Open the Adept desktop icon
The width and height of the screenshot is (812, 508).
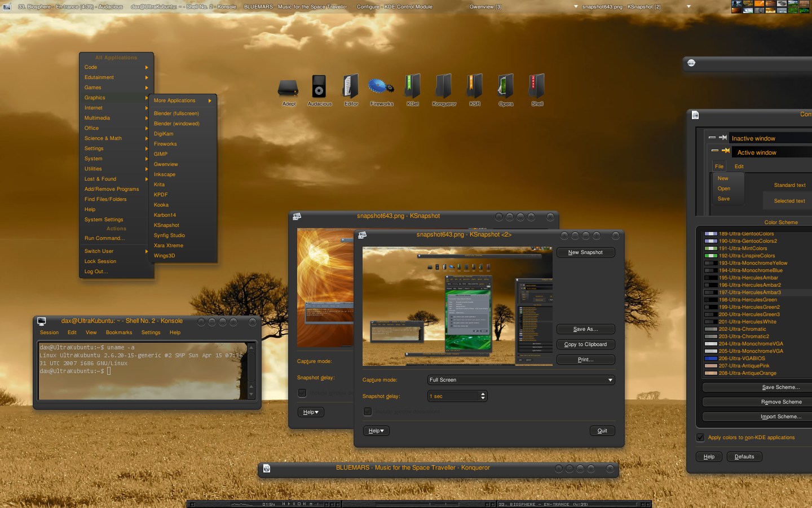tap(288, 89)
